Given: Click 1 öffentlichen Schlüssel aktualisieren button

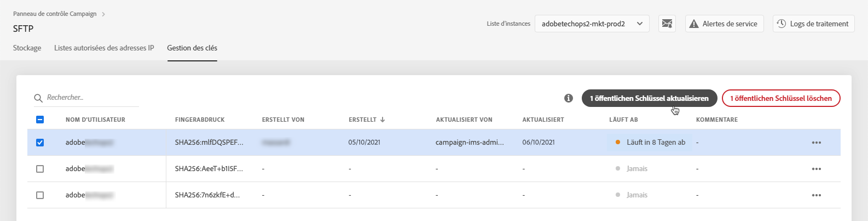Looking at the screenshot, I should point(649,98).
